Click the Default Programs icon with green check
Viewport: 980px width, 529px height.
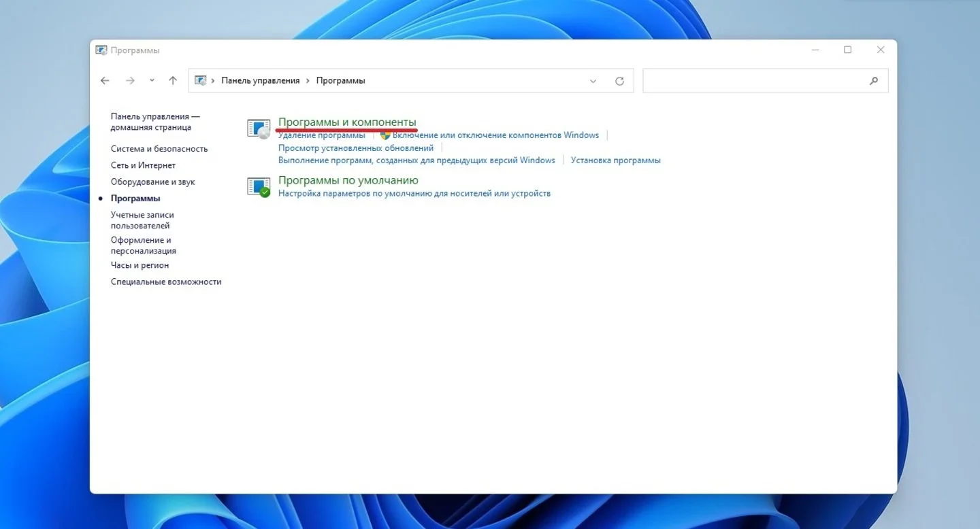pos(259,187)
